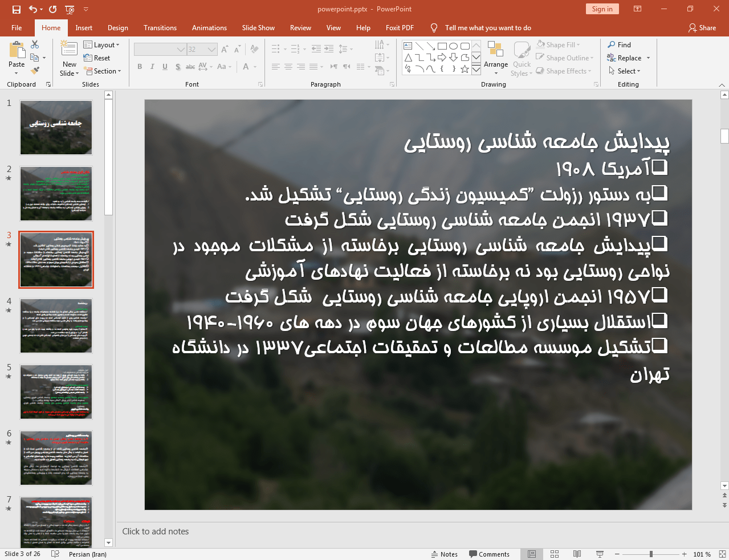Start slideshow from beginning icon in title bar
729x560 pixels.
tap(70, 9)
